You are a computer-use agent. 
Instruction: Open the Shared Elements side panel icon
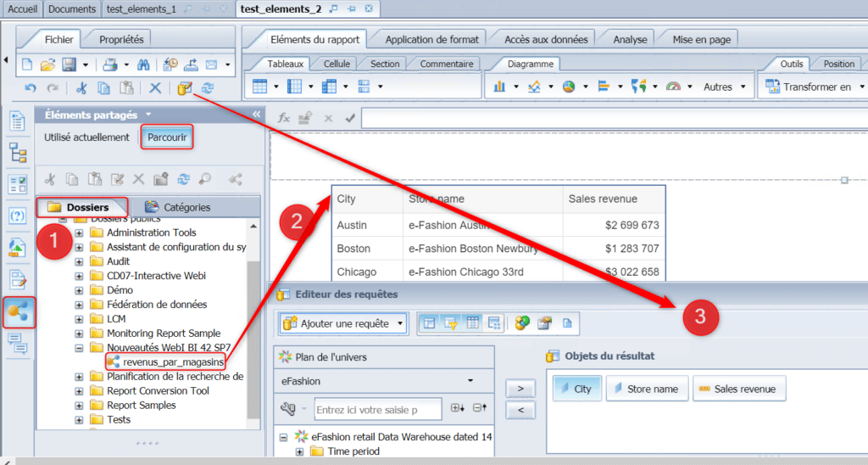(x=18, y=311)
